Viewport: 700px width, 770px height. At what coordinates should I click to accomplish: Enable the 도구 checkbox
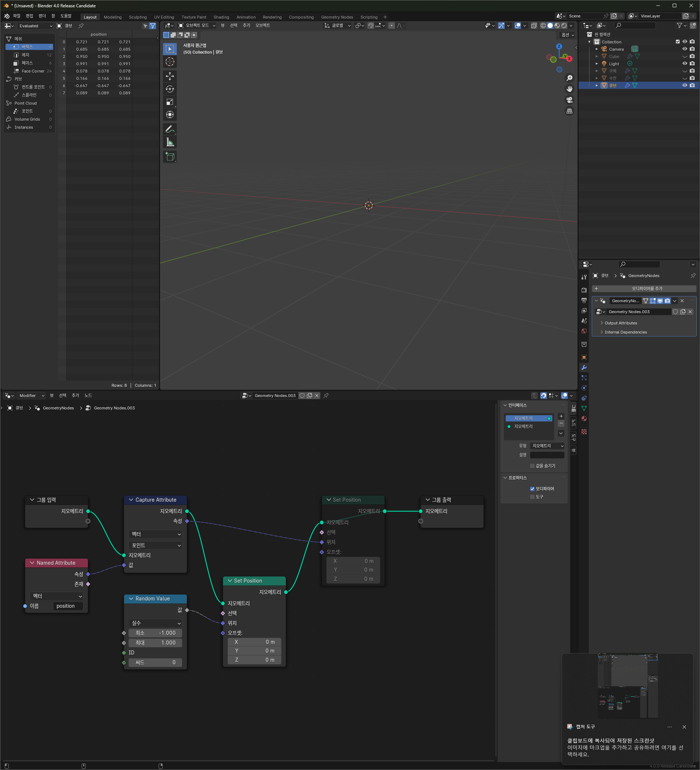point(532,497)
